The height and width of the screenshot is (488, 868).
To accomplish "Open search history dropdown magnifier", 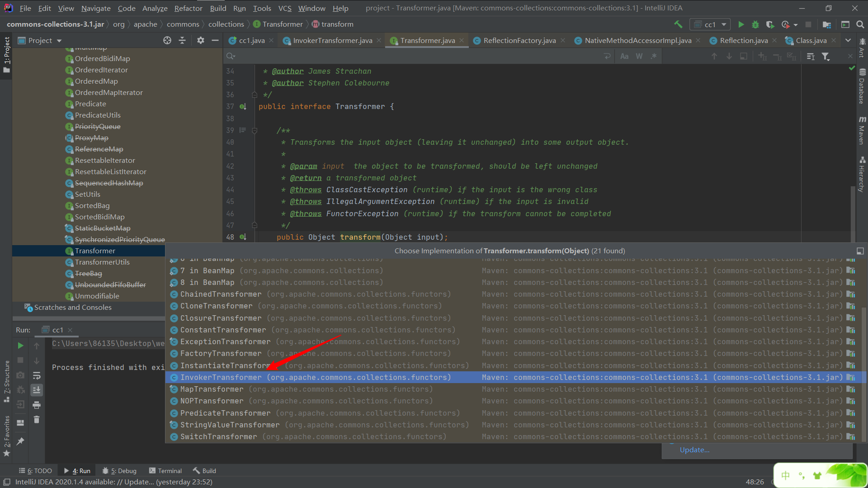I will [231, 56].
